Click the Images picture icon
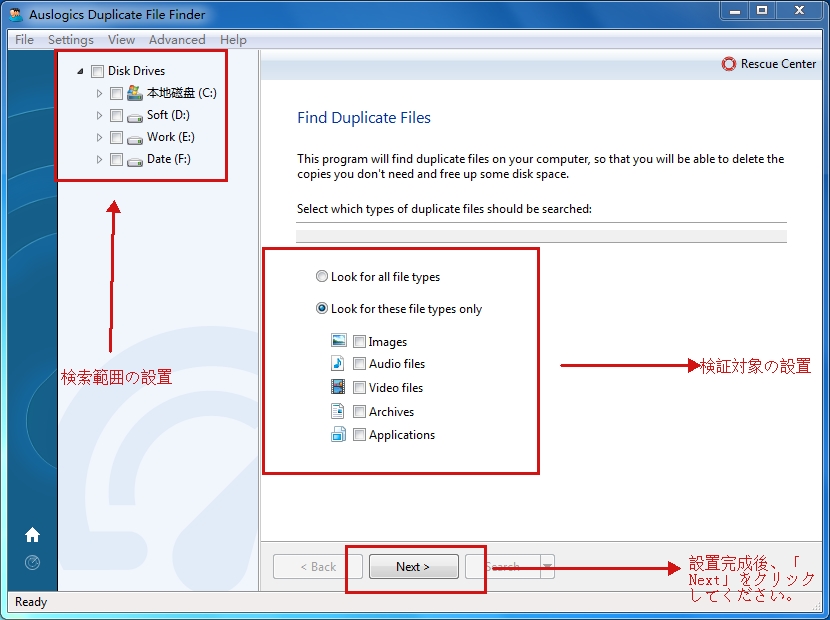This screenshot has height=620, width=830. coord(339,340)
